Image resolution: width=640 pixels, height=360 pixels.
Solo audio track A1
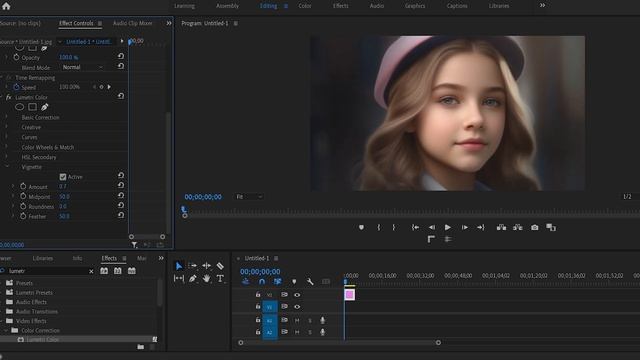(x=310, y=320)
